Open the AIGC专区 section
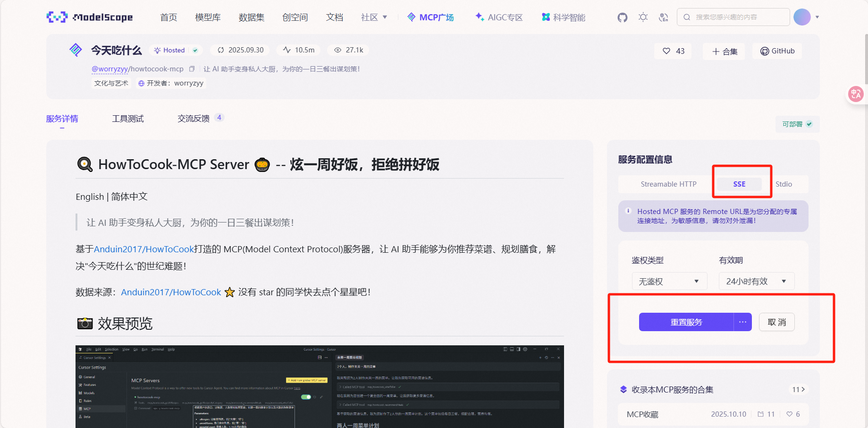 tap(499, 17)
